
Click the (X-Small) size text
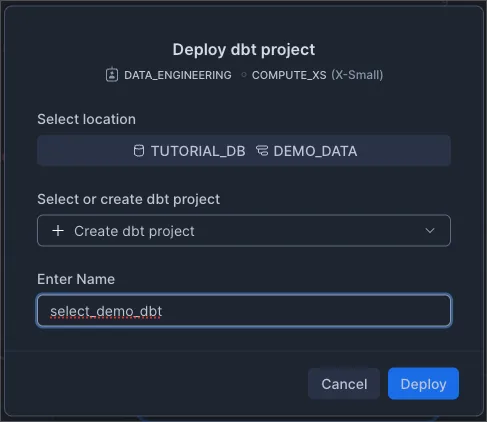click(x=357, y=75)
